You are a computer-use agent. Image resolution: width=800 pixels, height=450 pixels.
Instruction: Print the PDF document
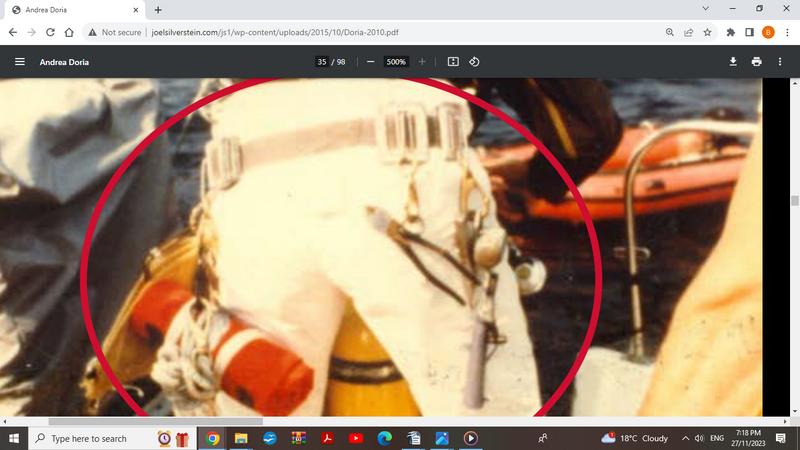coord(756,62)
